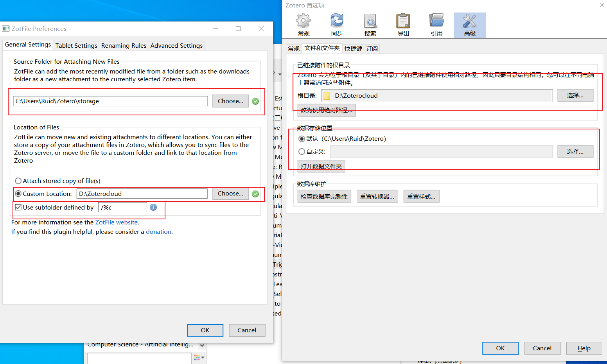This screenshot has height=364, width=607.
Task: Click the info icon next to subfolder field
Action: (x=153, y=207)
